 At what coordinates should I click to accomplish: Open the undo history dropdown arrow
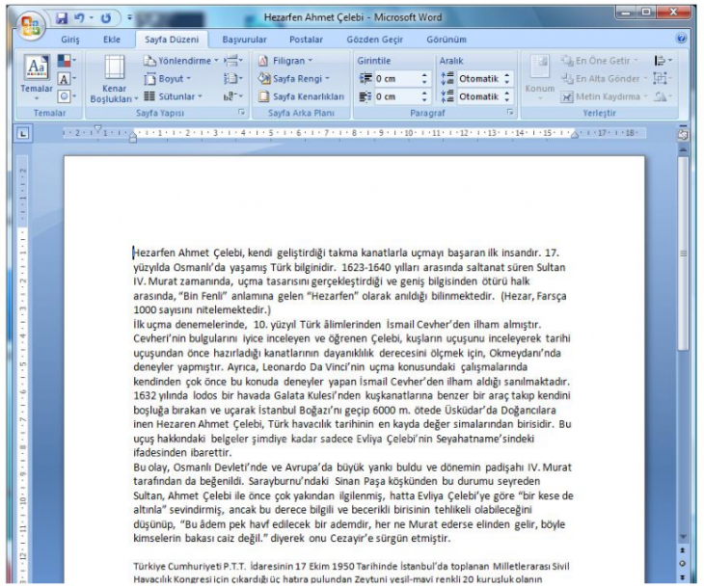(92, 18)
